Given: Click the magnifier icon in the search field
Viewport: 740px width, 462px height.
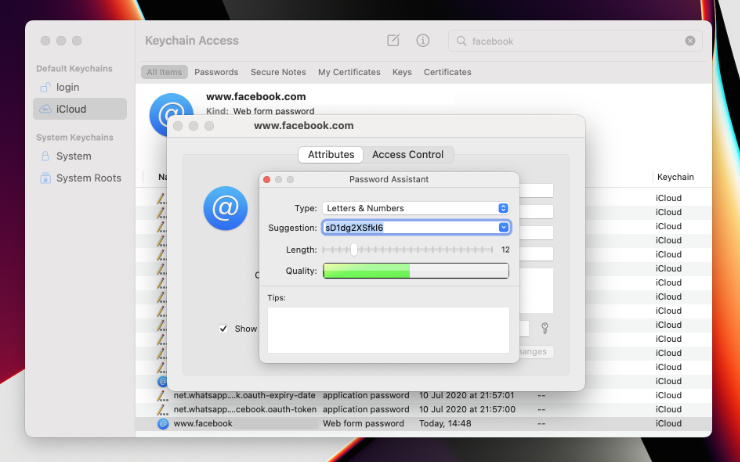Looking at the screenshot, I should click(461, 41).
